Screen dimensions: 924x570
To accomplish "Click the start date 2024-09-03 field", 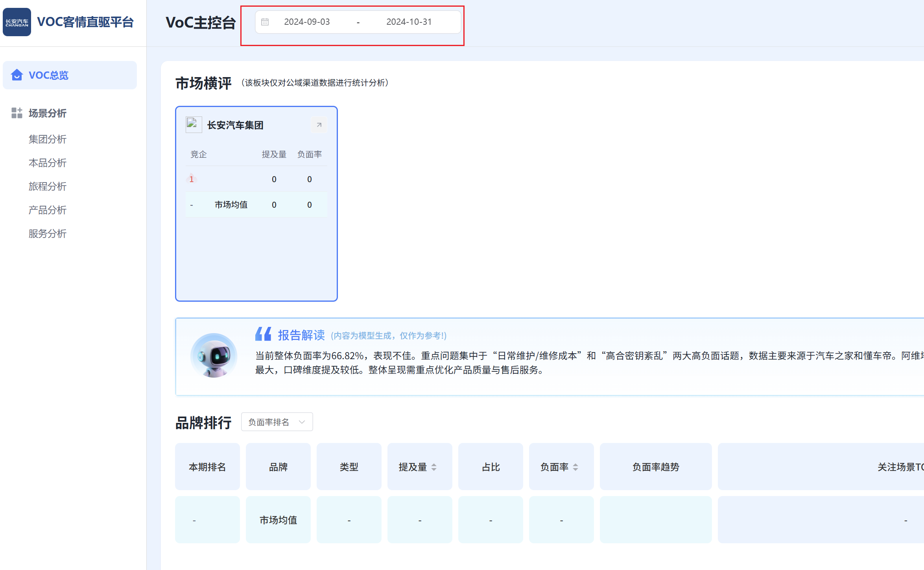I will pos(307,22).
